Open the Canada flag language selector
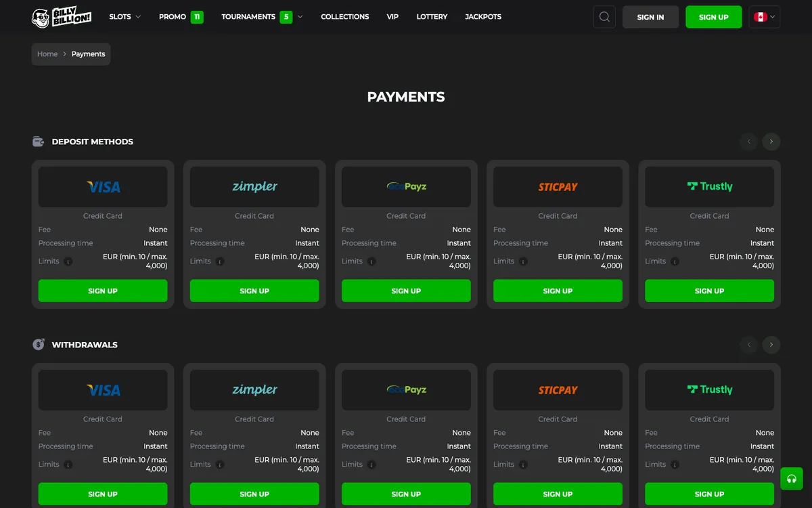This screenshot has width=812, height=508. [x=765, y=17]
